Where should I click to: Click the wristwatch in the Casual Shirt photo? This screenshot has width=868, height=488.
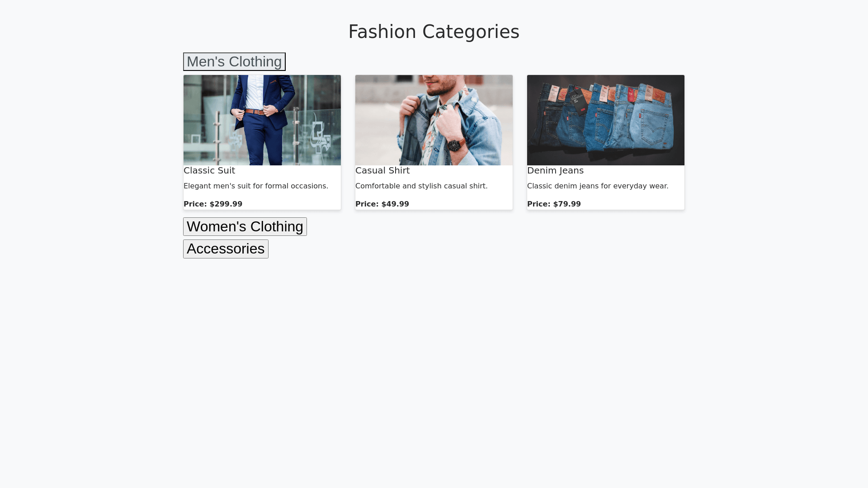click(454, 145)
